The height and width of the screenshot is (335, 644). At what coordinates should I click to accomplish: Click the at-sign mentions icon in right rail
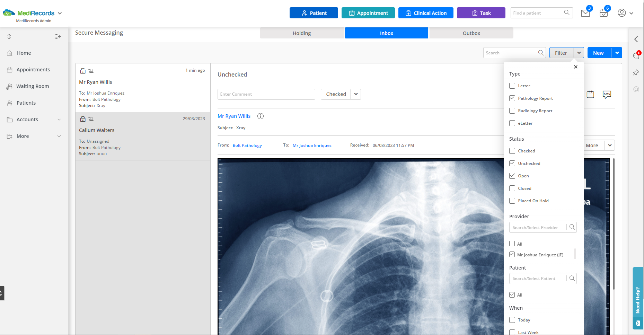tap(636, 89)
